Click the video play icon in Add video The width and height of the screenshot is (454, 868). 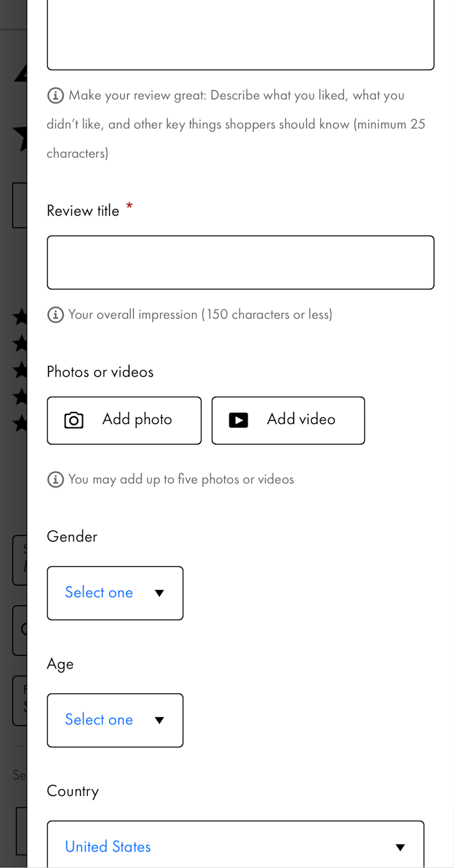(239, 420)
